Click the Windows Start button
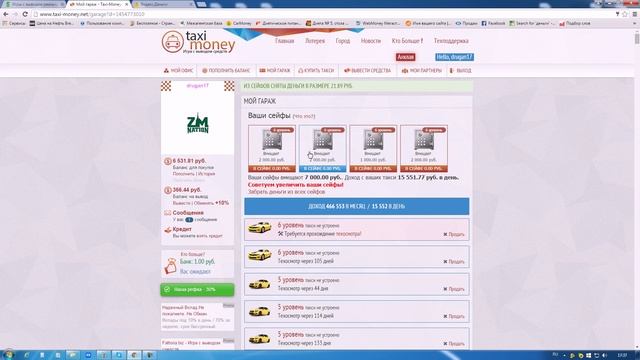Viewport: 640px width, 360px height. tap(8, 355)
